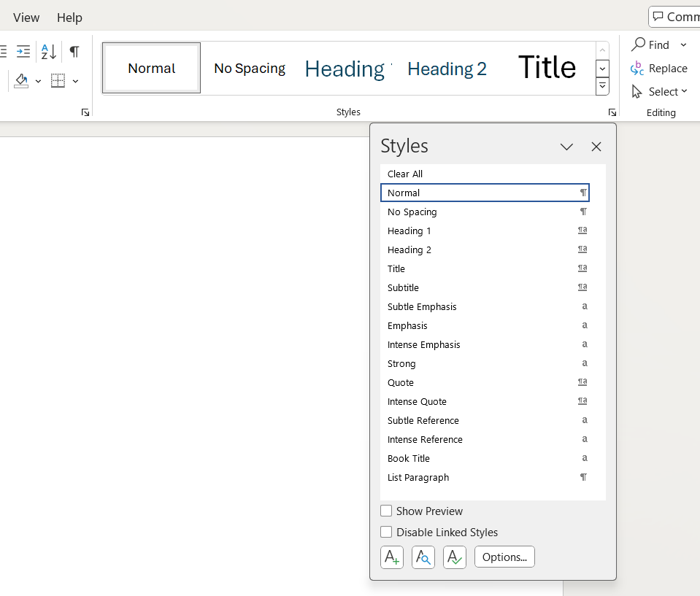The height and width of the screenshot is (596, 700).
Task: Click the Increase Indent icon
Action: [23, 52]
